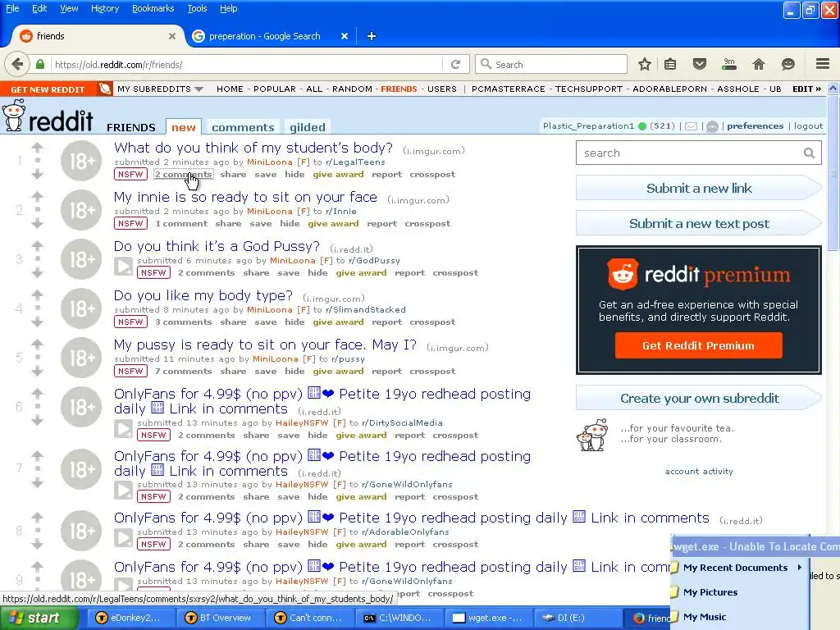Reload the page with the refresh icon
Image resolution: width=840 pixels, height=630 pixels.
[x=456, y=64]
